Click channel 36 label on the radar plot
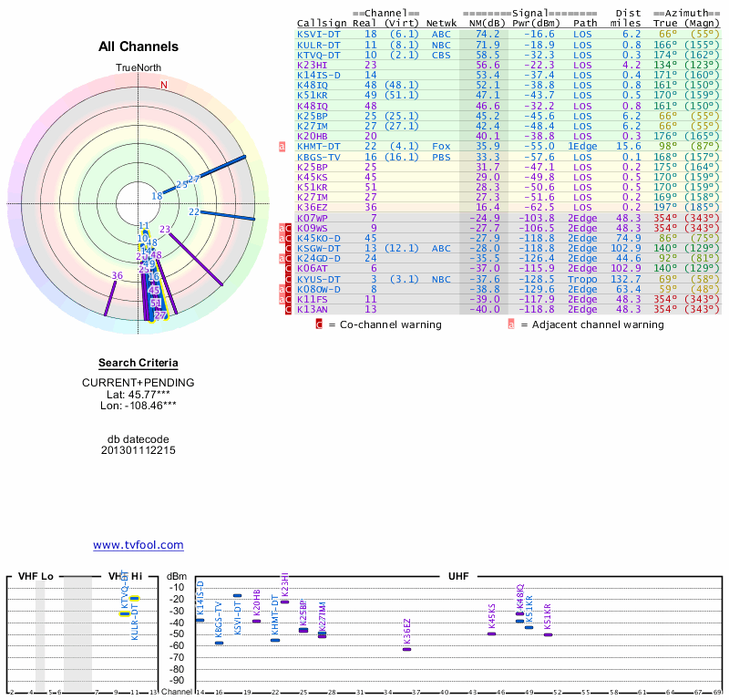729x700 pixels. click(x=117, y=275)
